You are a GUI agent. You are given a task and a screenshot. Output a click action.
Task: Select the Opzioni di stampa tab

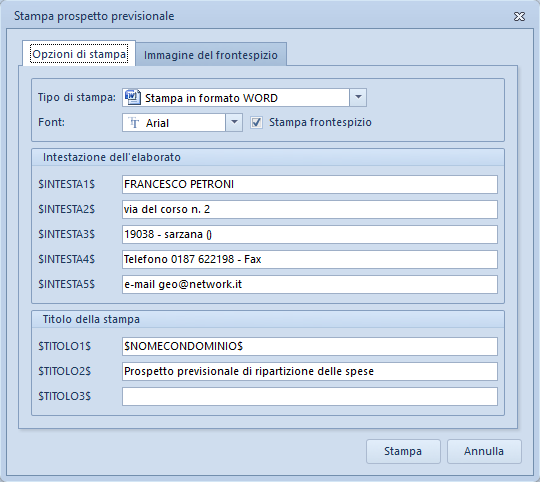(x=79, y=54)
